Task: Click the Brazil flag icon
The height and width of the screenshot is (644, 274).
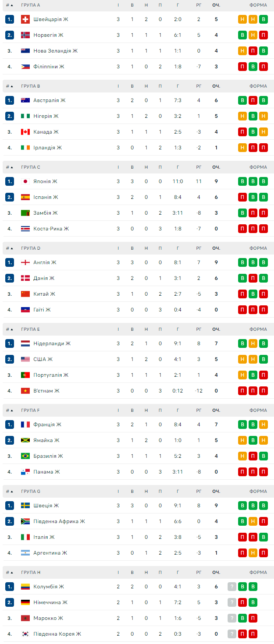Action: [x=25, y=456]
